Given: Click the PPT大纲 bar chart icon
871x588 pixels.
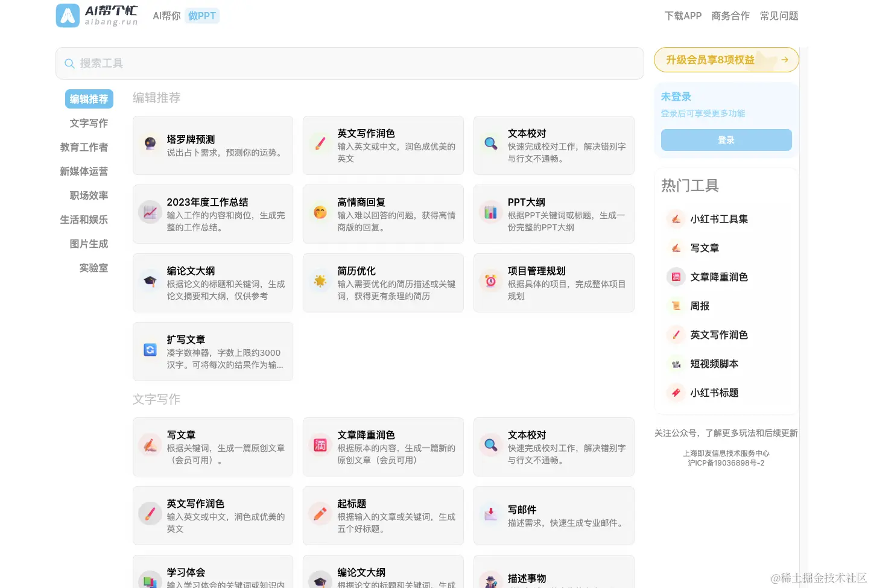Looking at the screenshot, I should (491, 212).
